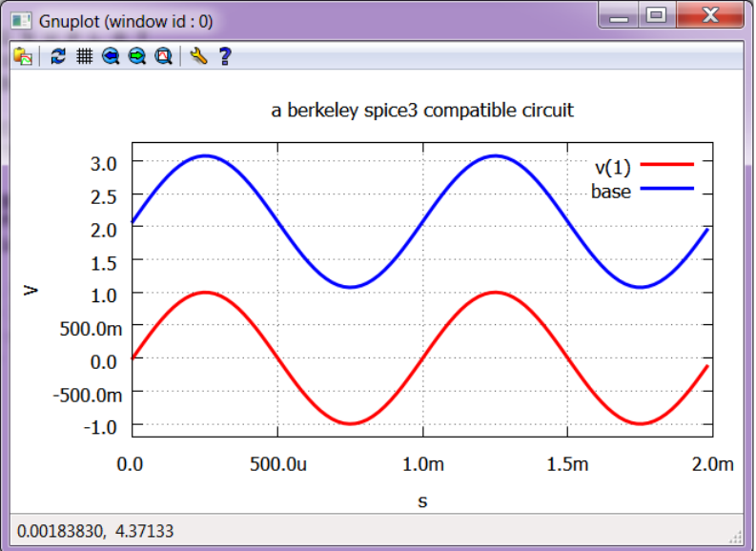Click the red v(1) legend line sample
This screenshot has width=756, height=551.
tap(666, 164)
